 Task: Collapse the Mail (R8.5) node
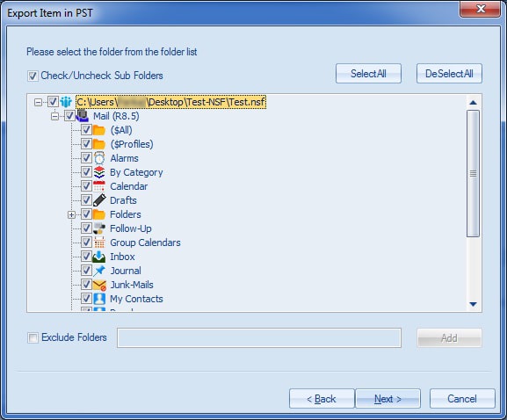[54, 116]
